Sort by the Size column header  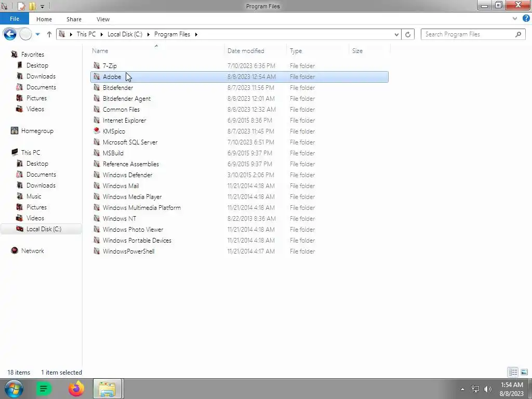[369, 50]
